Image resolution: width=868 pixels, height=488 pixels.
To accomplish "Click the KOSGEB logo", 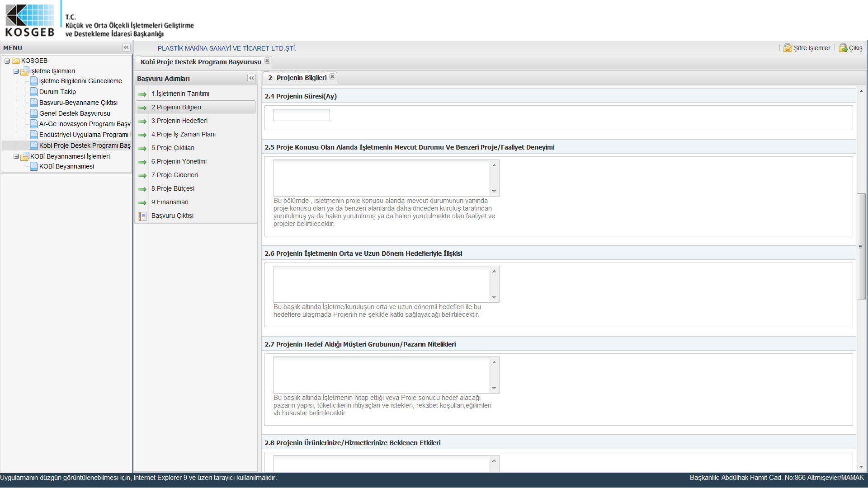I will [30, 20].
